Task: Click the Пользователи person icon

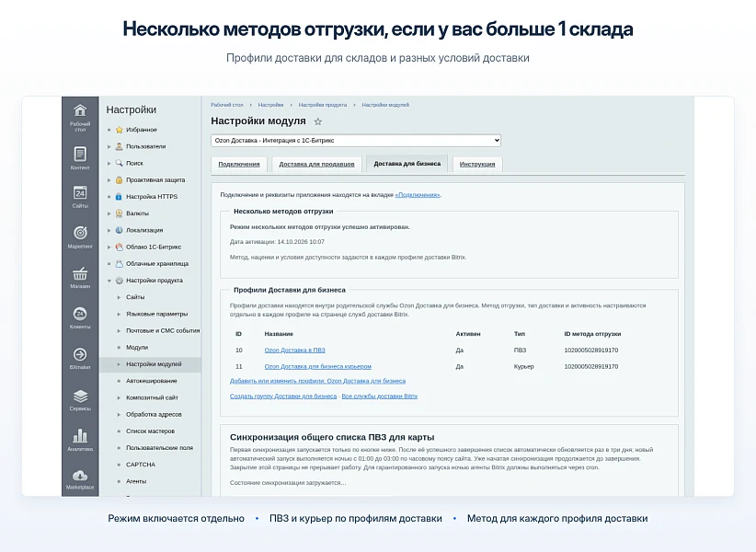Action: coord(119,146)
